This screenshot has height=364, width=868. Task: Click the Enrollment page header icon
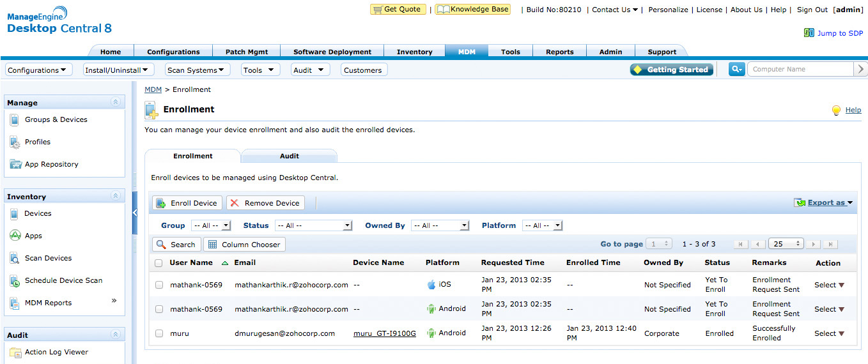coord(151,110)
